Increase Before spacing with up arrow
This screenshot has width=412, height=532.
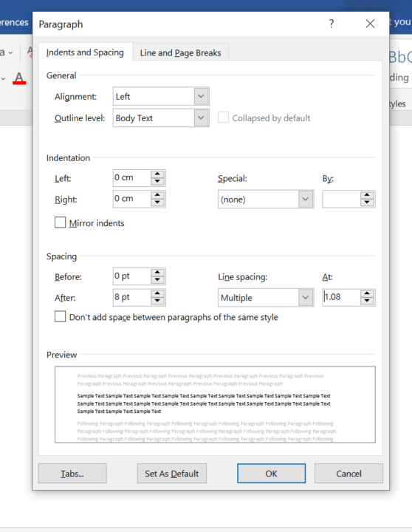coord(157,273)
